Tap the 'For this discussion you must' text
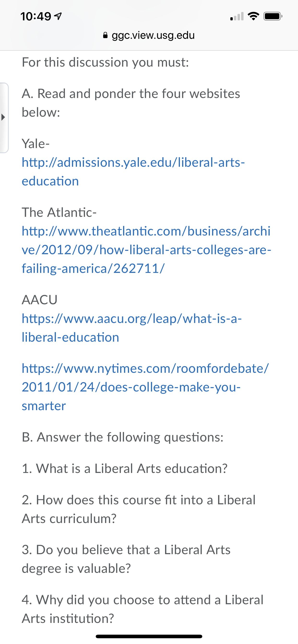This screenshot has width=298, height=644. click(105, 62)
